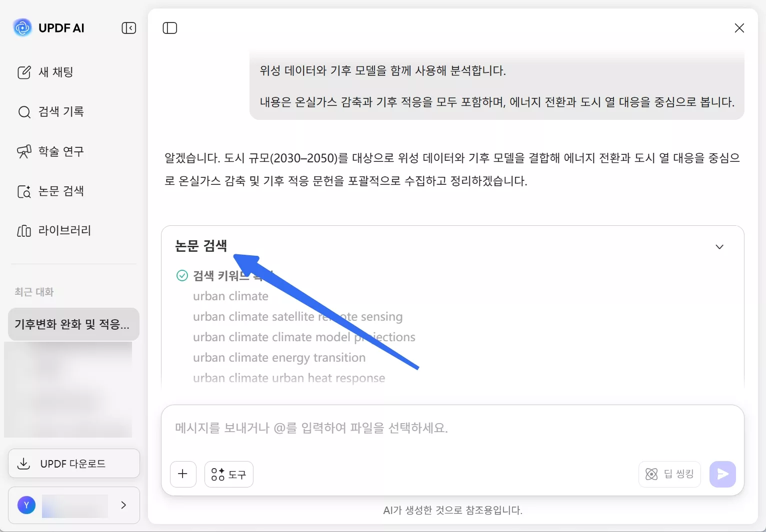Open the side panel layout icon
The height and width of the screenshot is (532, 766).
pos(169,28)
